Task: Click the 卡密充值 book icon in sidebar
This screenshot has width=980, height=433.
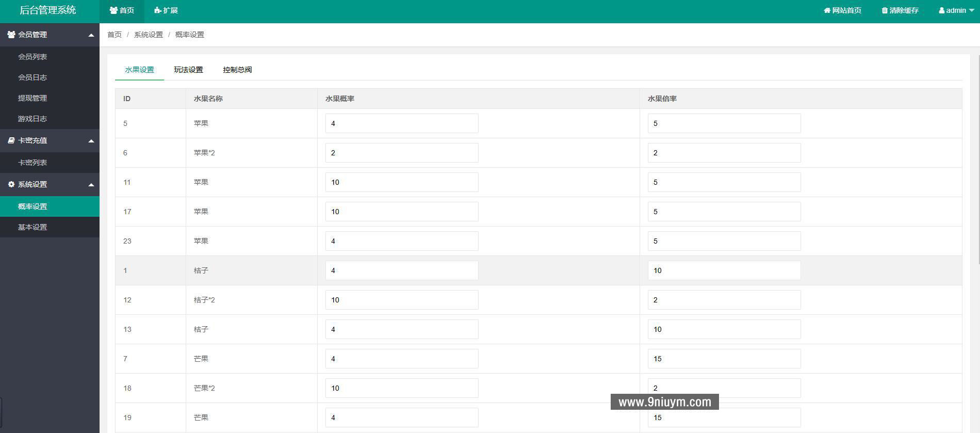Action: (11, 140)
